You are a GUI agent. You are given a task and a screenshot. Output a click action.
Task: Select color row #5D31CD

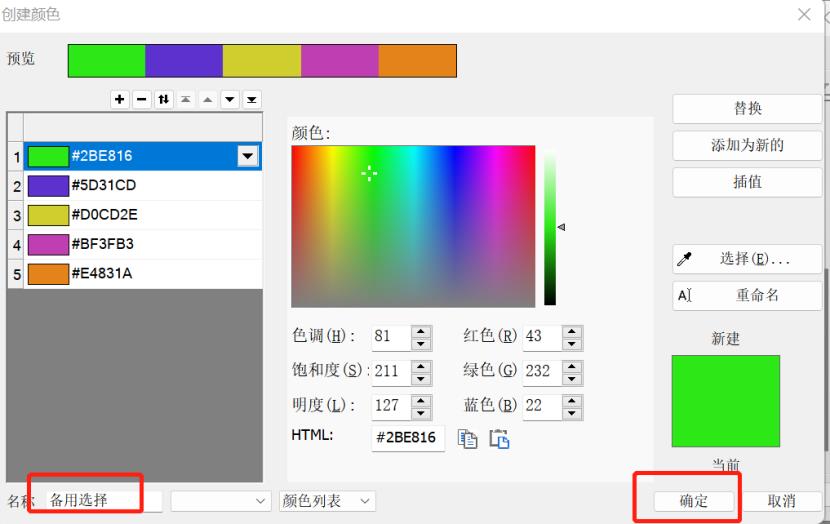pos(143,185)
